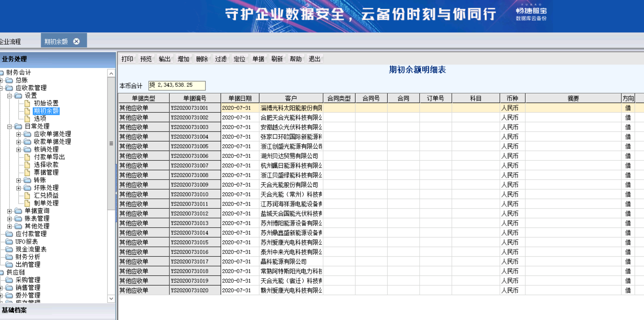The width and height of the screenshot is (644, 320).
Task: Click the folder icon beside 供应链
Action: coord(2,272)
